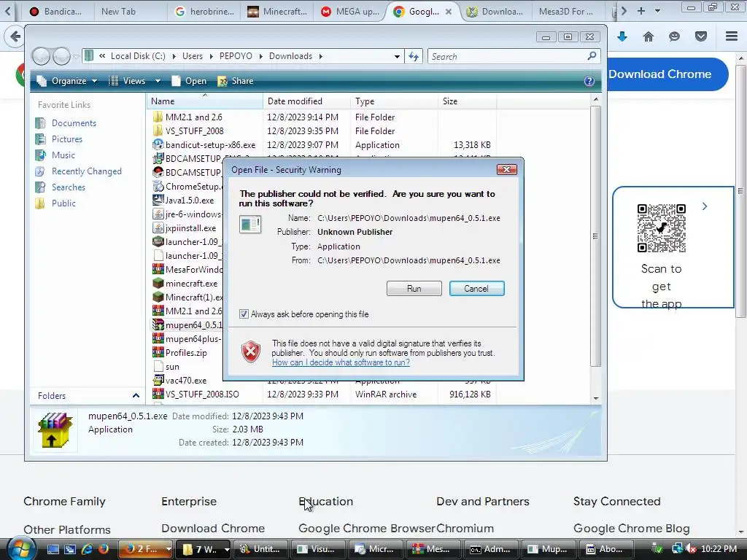Select 'PEPOYO' in the address breadcrumb
This screenshot has height=560, width=747.
click(x=236, y=56)
